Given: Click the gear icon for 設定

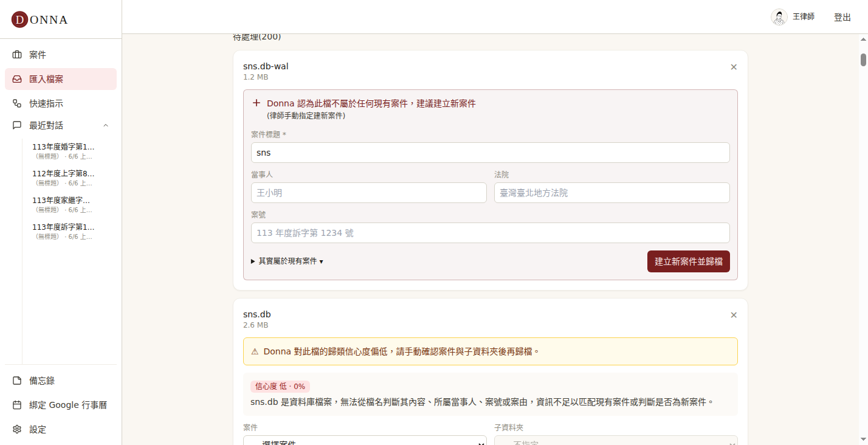Looking at the screenshot, I should tap(17, 429).
